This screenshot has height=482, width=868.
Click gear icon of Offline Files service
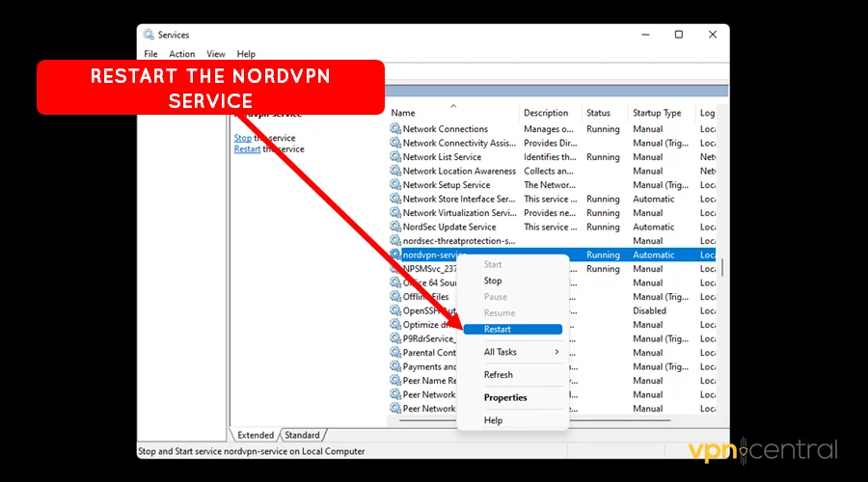pyautogui.click(x=395, y=296)
